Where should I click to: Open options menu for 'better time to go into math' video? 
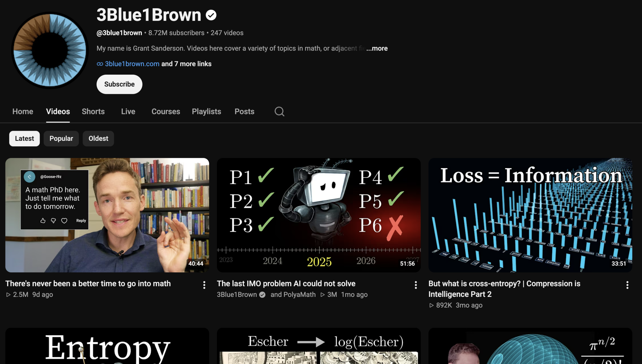pos(204,285)
